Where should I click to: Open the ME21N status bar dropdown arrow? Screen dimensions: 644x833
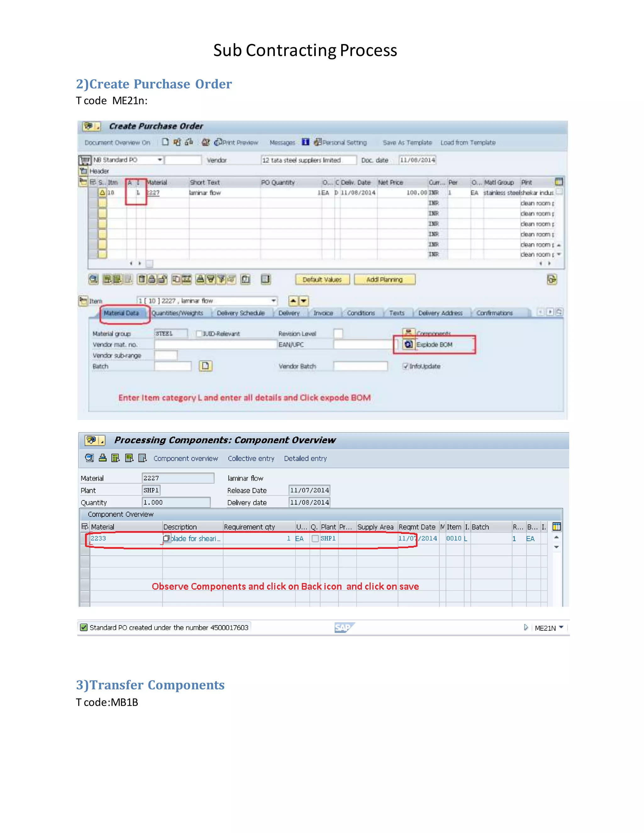(x=561, y=627)
